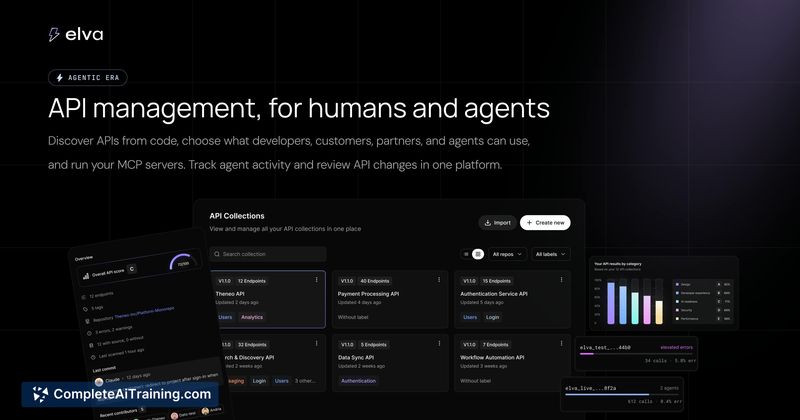This screenshot has height=420, width=800.
Task: Click the elva_test_...44b0 progress bar
Action: [636, 354]
